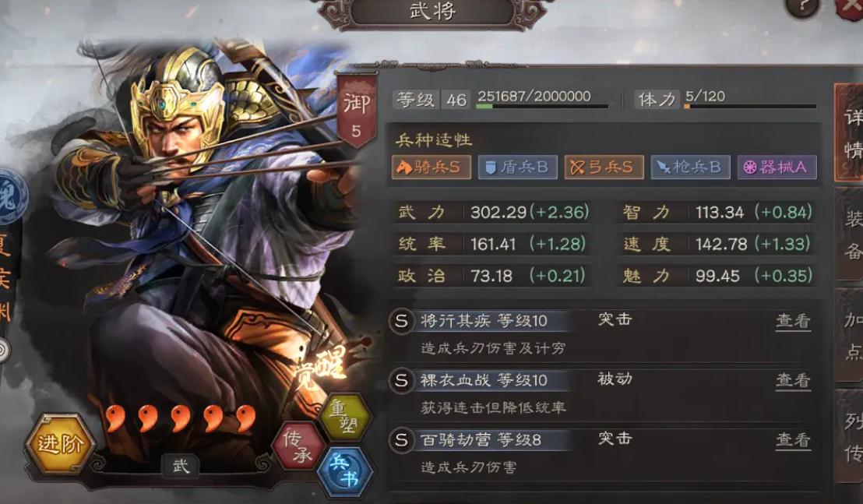Select the 骑兵S troop type badge
863x504 pixels.
pos(431,167)
